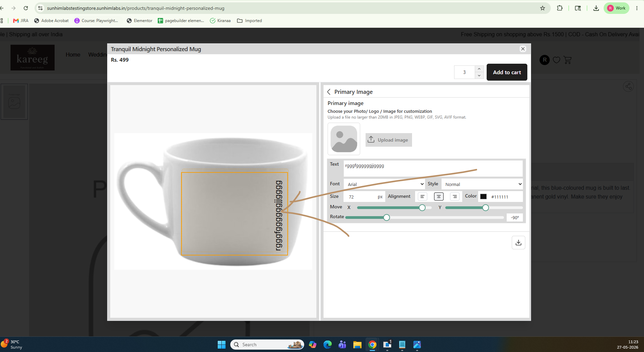Open Copilot from the taskbar
This screenshot has height=352, width=644.
[x=312, y=345]
